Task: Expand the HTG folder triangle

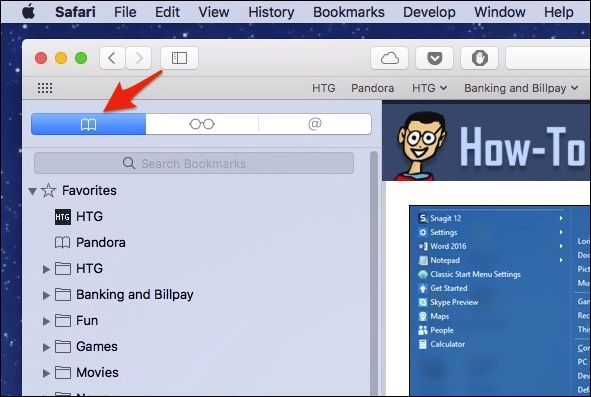Action: click(46, 269)
